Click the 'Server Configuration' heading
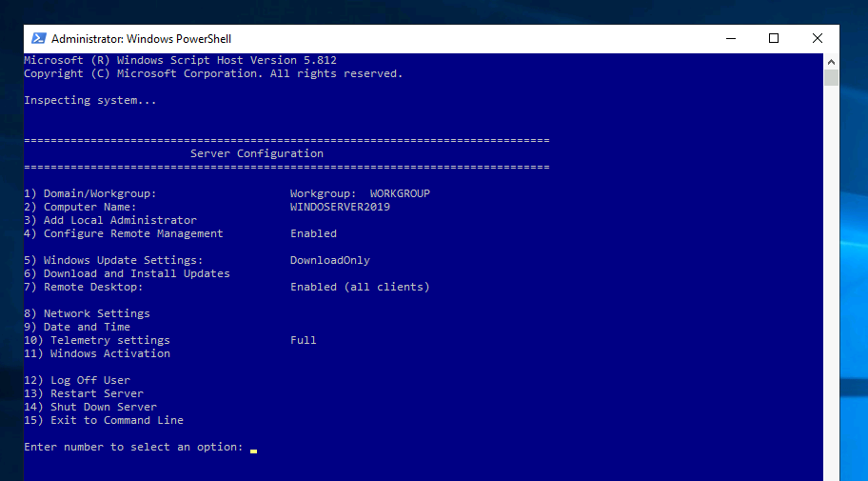Viewport: 868px width, 481px height. tap(257, 153)
